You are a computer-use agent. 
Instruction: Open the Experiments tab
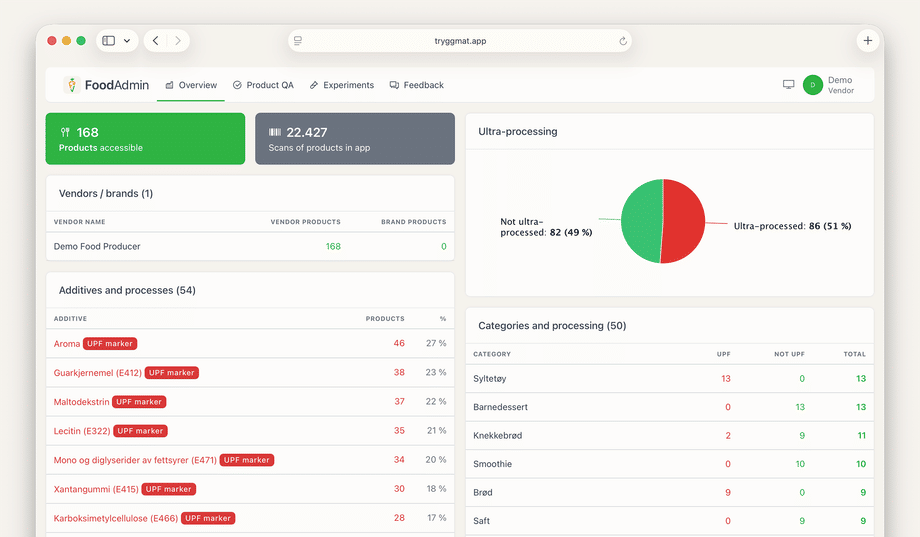pyautogui.click(x=341, y=85)
